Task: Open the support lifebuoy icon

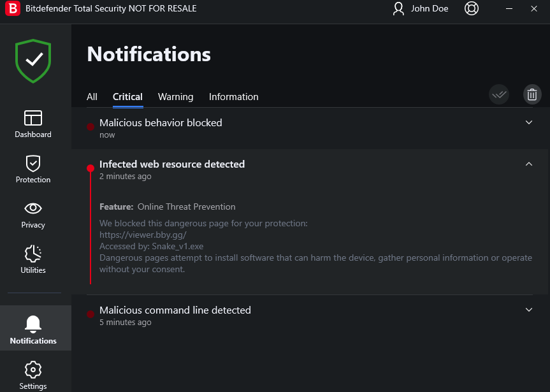Action: [472, 9]
